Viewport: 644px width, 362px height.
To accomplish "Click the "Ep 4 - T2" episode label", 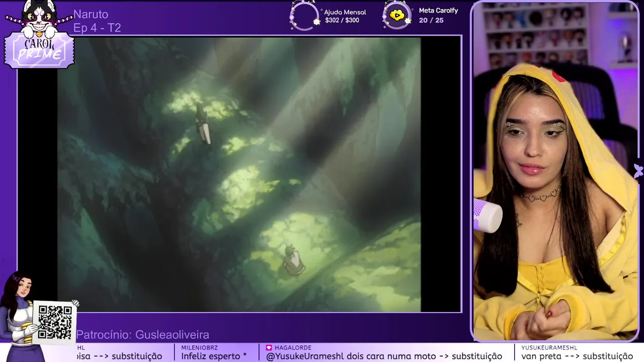I will [97, 28].
